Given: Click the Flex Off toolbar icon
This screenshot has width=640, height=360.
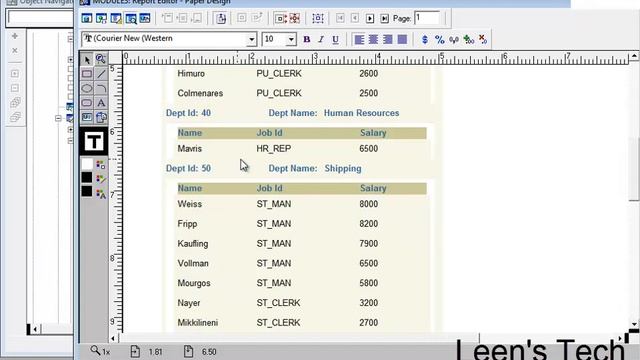Looking at the screenshot, I should pyautogui.click(x=294, y=18).
